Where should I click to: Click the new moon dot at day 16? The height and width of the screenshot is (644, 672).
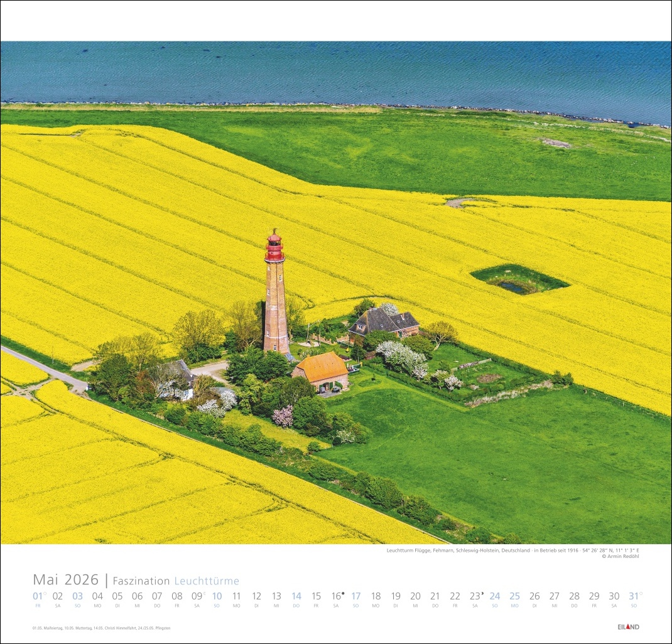343,592
